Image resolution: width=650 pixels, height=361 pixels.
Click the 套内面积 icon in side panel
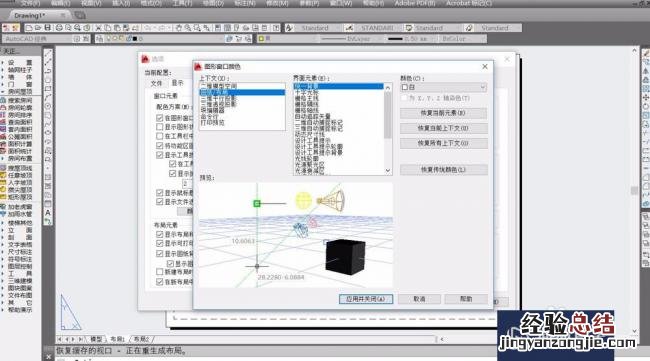point(3,129)
